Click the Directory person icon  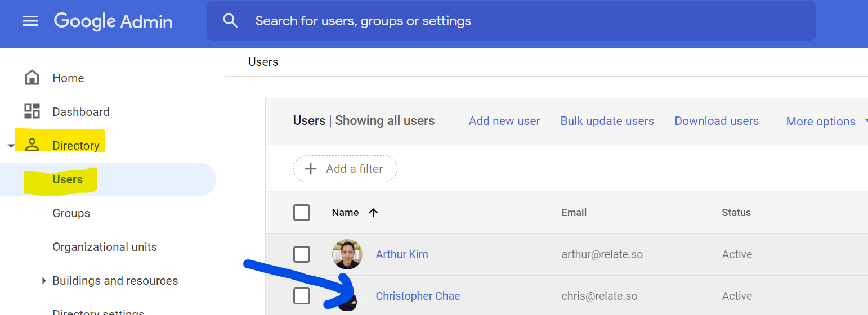click(x=32, y=145)
